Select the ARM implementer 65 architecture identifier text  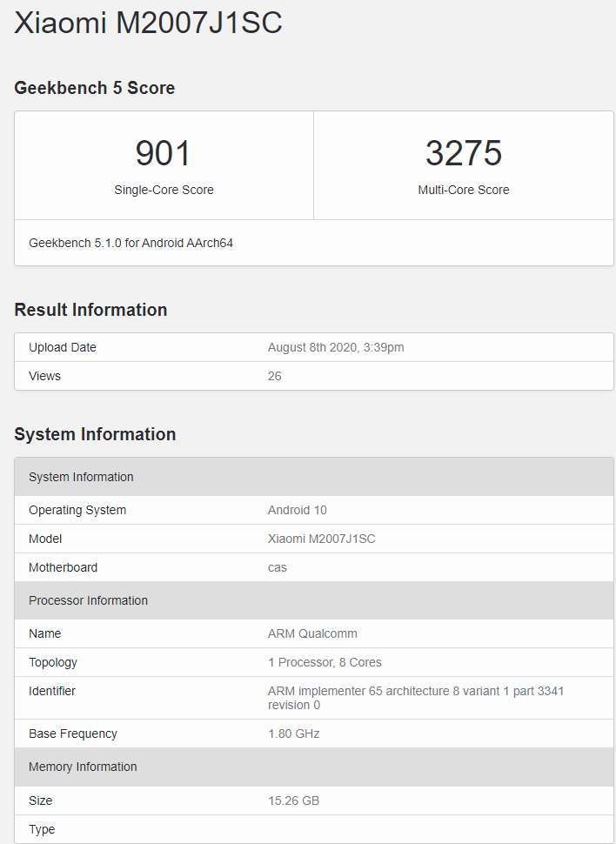416,698
